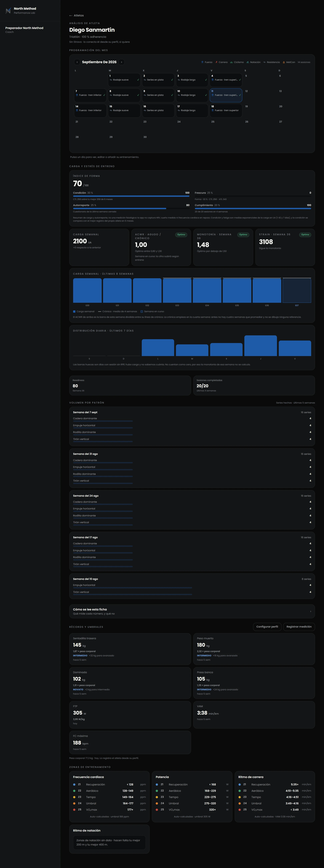Open day 16 Series en pista session
The width and height of the screenshot is (324, 868).
[158, 110]
